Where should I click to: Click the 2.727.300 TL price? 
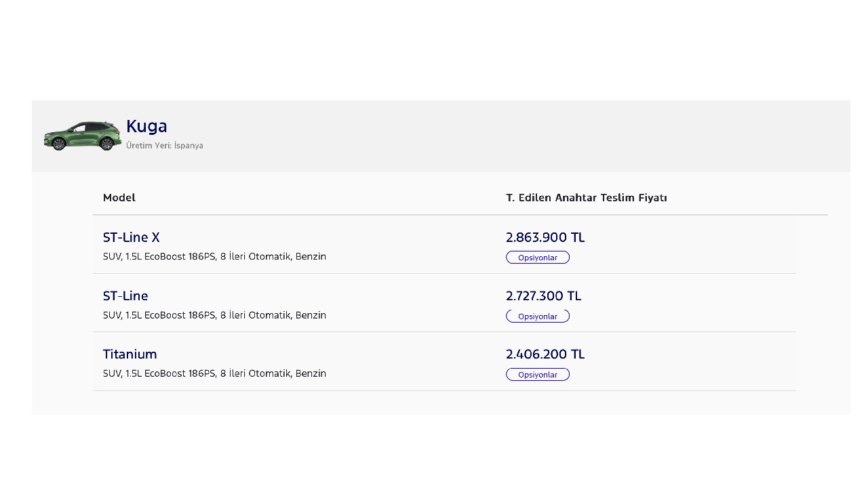point(544,296)
